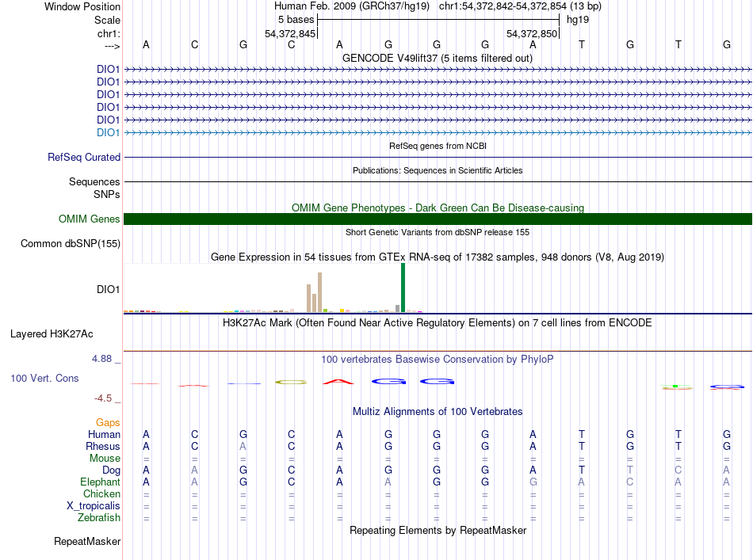The image size is (753, 560).
Task: Click the tallest tan bar in GTEx chart
Action: click(x=319, y=292)
